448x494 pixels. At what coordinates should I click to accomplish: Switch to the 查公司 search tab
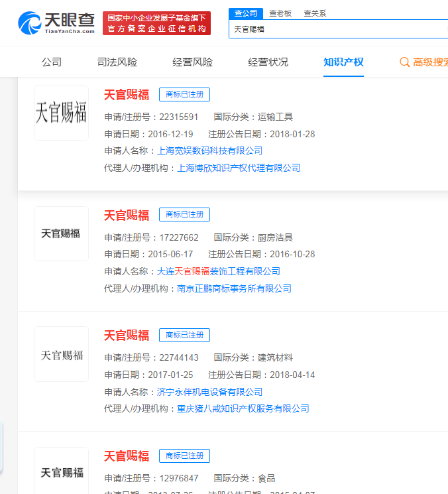pos(246,13)
